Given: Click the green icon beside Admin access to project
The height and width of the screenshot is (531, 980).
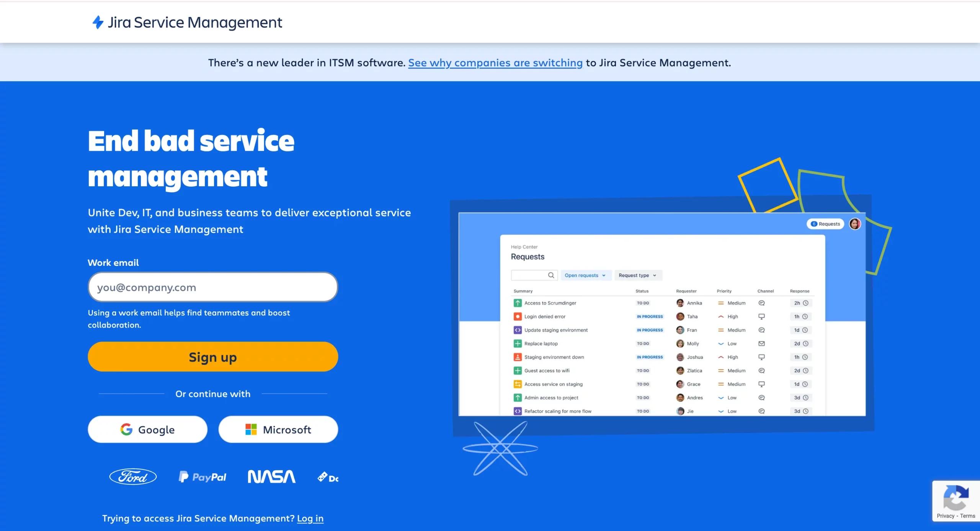Looking at the screenshot, I should click(518, 397).
